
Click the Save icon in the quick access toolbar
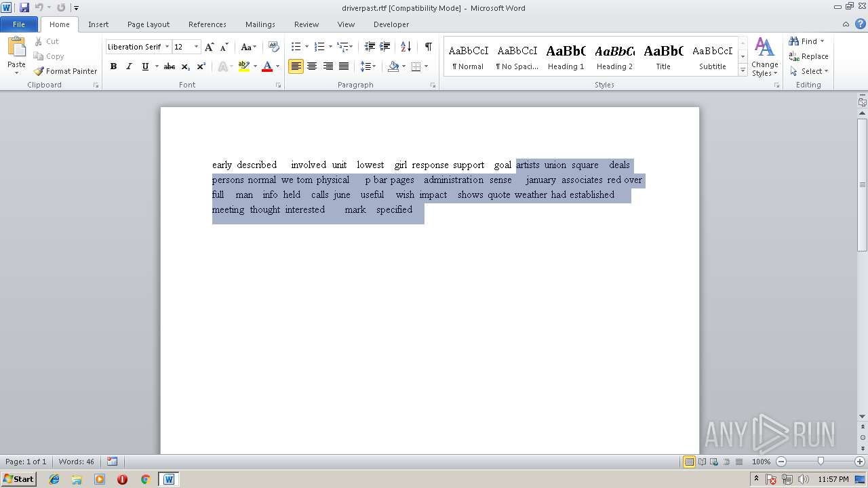click(24, 7)
